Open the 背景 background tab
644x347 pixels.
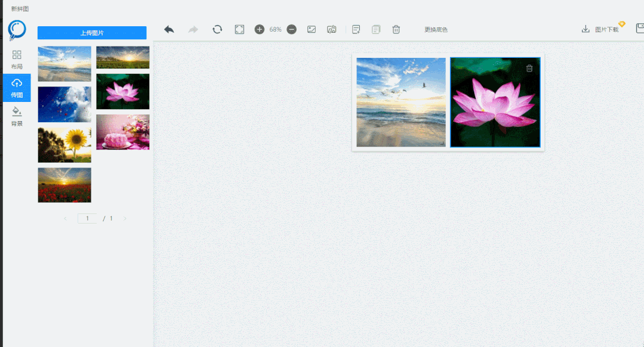(17, 116)
